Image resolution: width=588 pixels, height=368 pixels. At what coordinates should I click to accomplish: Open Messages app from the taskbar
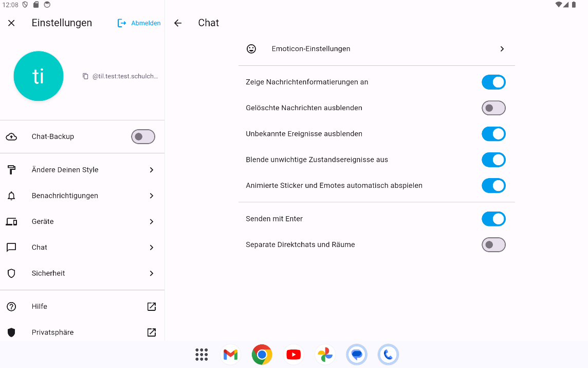357,355
